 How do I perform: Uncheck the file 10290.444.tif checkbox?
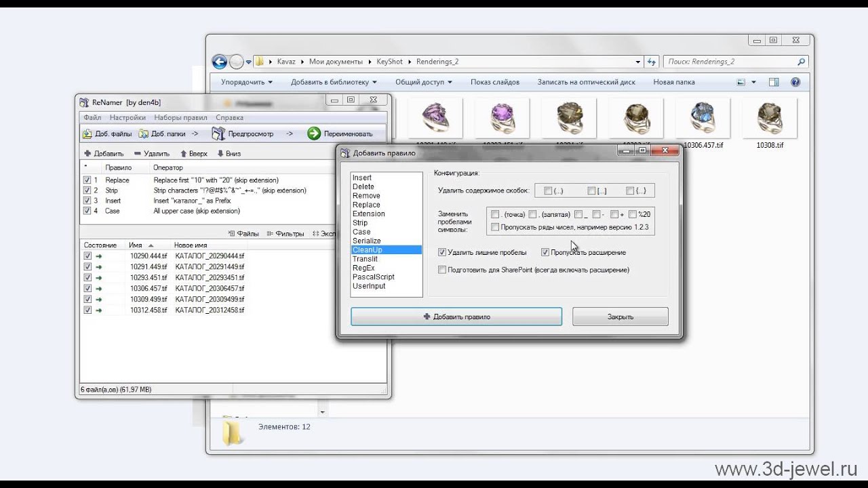(x=87, y=256)
